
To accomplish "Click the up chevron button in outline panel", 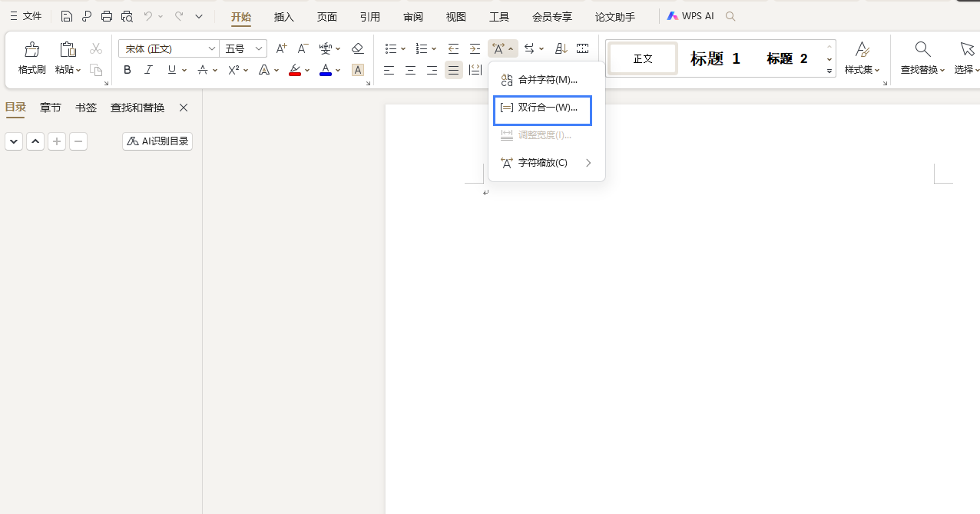I will point(35,141).
